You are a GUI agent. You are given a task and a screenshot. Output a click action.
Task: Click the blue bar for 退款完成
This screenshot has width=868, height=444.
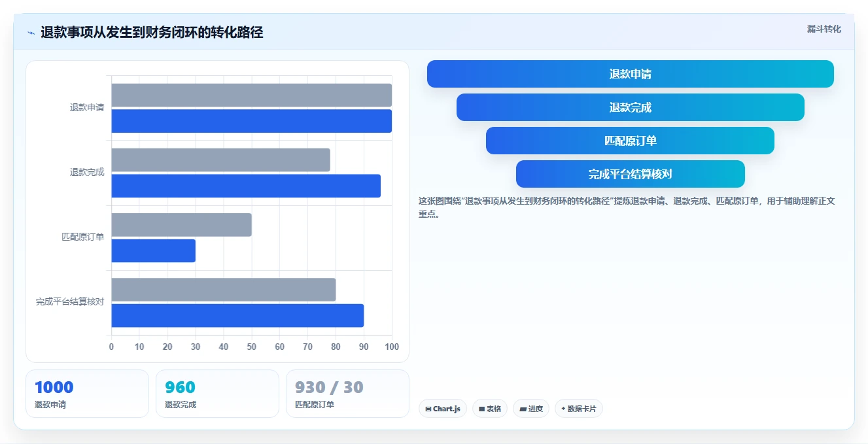click(x=246, y=186)
